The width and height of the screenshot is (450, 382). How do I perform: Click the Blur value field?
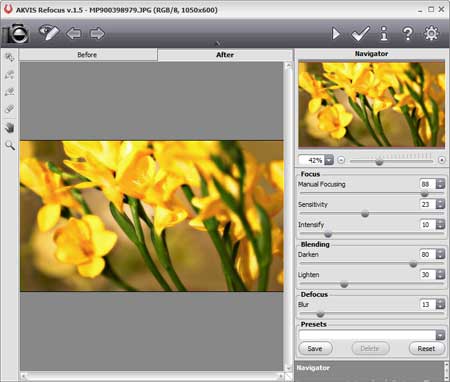pos(427,304)
